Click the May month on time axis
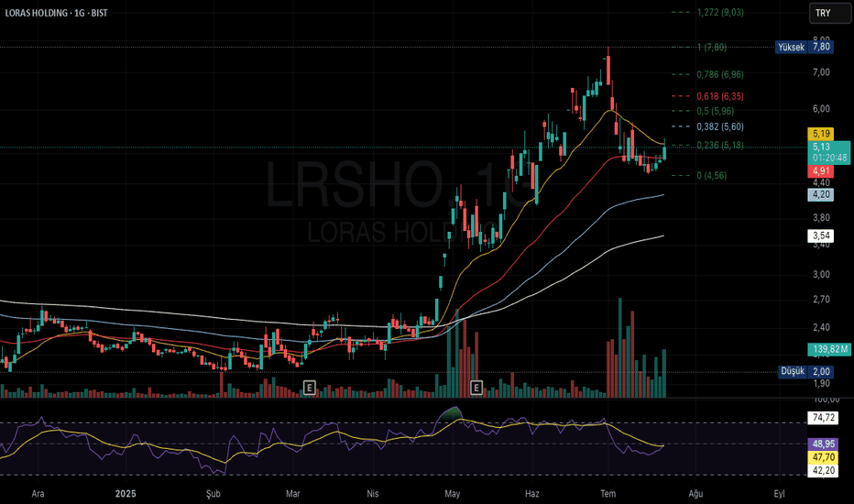854x504 pixels. click(x=452, y=494)
